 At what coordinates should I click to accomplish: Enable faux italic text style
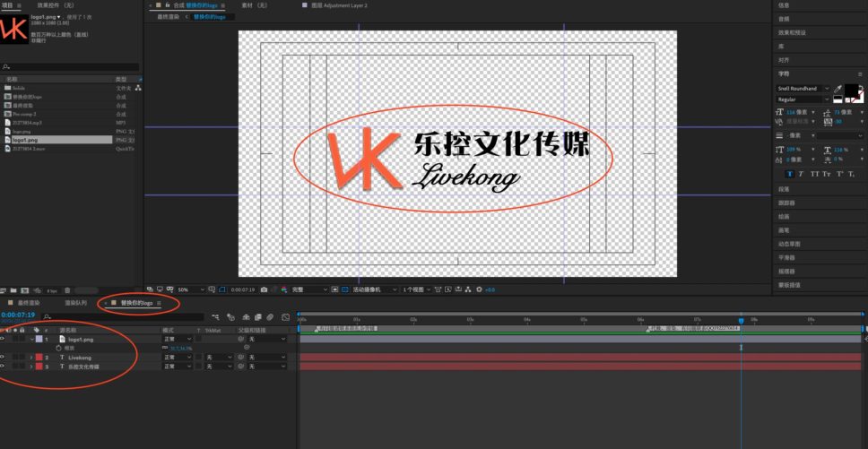[801, 174]
